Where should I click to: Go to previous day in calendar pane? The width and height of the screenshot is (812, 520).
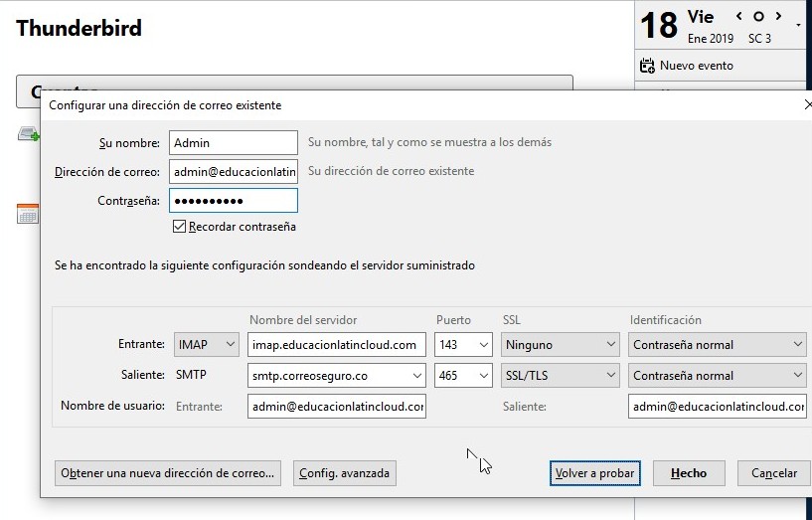739,17
